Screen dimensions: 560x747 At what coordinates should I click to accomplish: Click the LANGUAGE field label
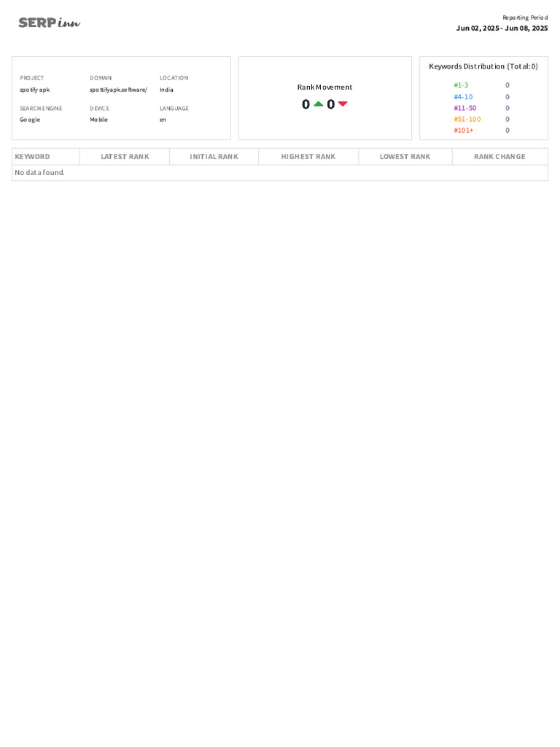(174, 108)
